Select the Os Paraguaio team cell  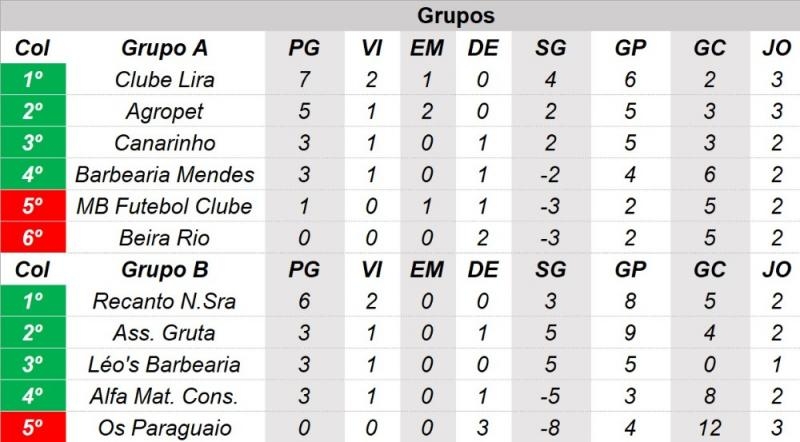165,428
